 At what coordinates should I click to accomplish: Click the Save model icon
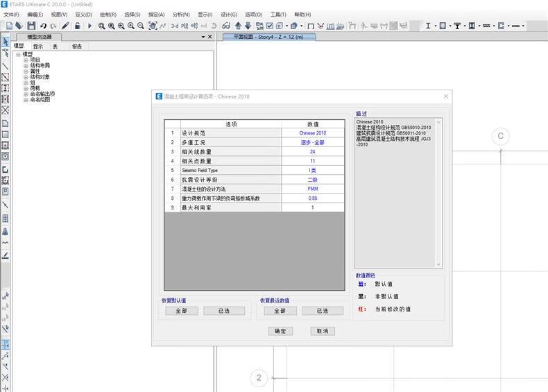[30, 26]
